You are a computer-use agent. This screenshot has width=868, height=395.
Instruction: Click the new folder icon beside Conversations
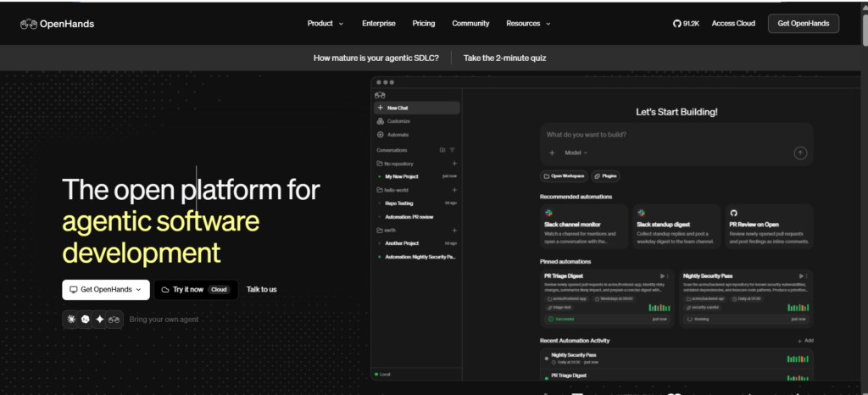coord(442,150)
